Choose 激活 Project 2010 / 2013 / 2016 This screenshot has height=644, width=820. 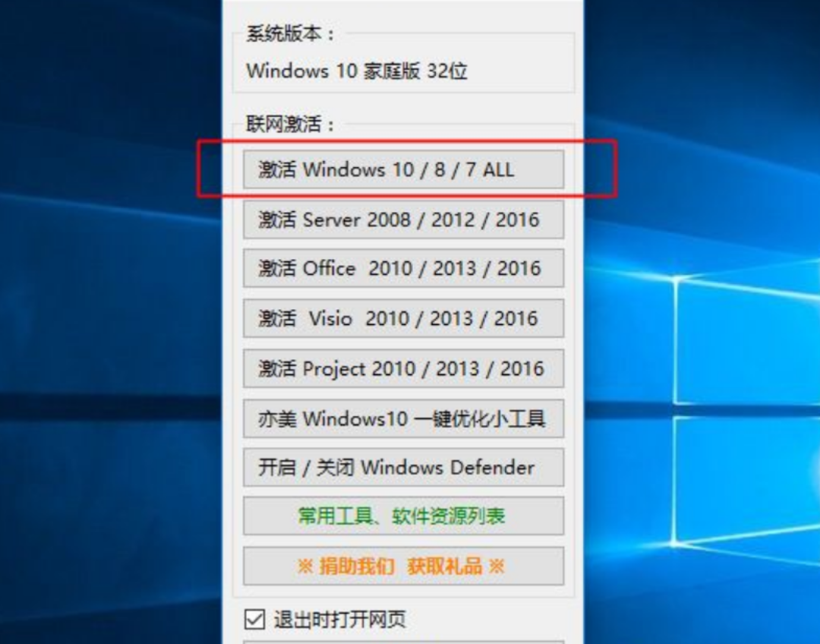click(403, 368)
